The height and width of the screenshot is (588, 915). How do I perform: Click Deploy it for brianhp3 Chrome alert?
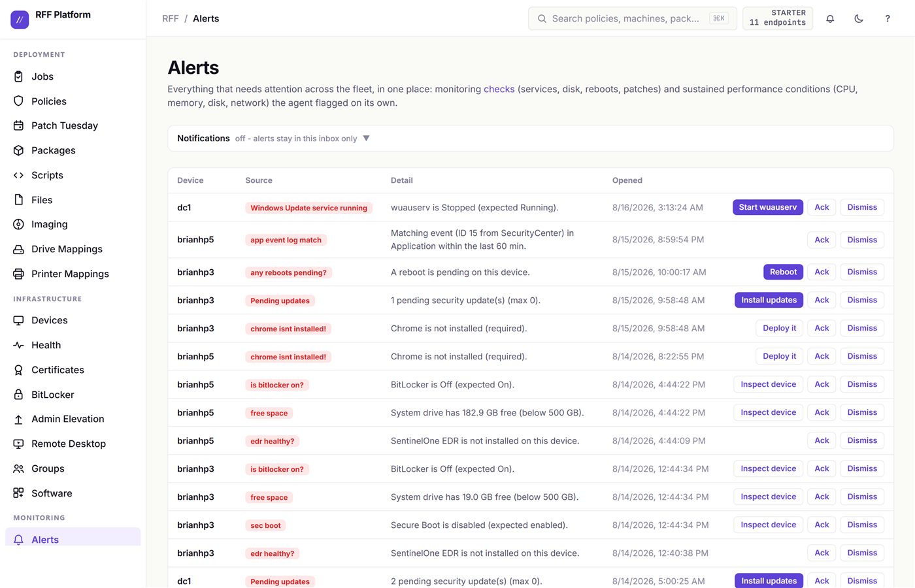779,328
